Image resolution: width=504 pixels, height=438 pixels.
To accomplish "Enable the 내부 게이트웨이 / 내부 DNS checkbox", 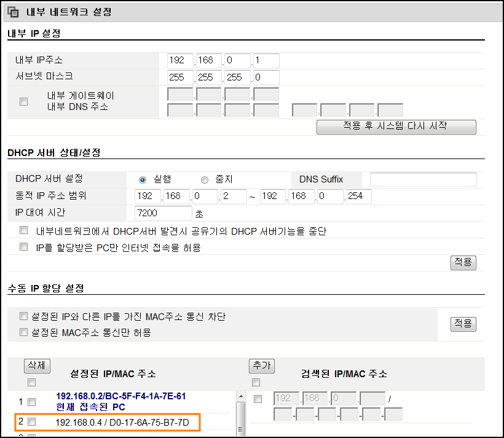I will (x=23, y=102).
